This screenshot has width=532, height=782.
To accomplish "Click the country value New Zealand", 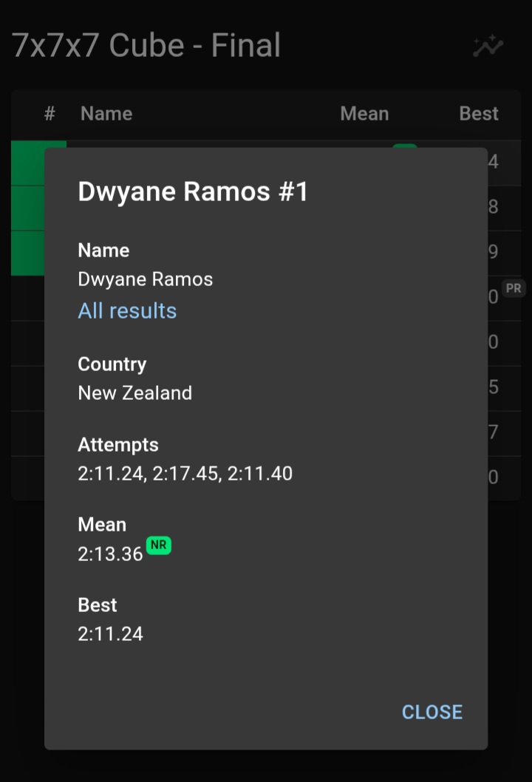I will pyautogui.click(x=134, y=393).
